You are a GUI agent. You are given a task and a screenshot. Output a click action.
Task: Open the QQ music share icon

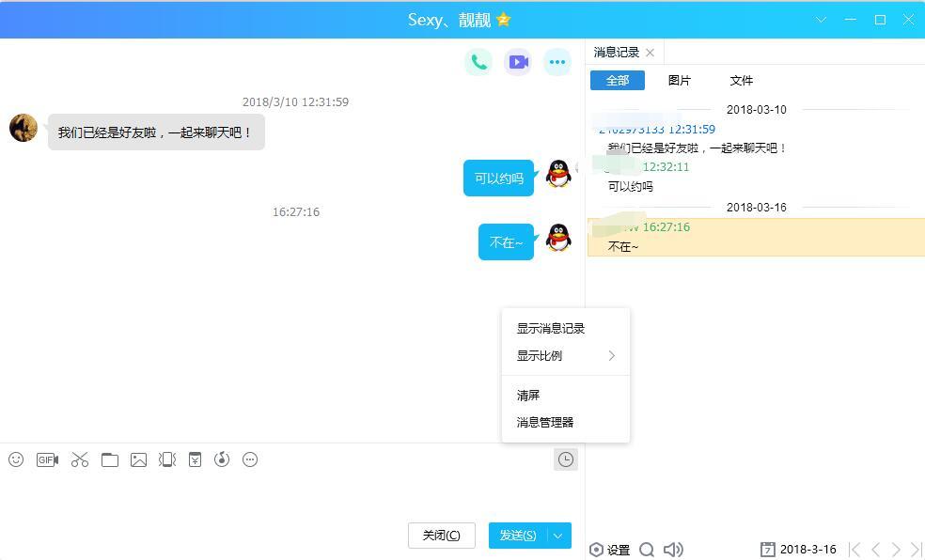pos(222,459)
